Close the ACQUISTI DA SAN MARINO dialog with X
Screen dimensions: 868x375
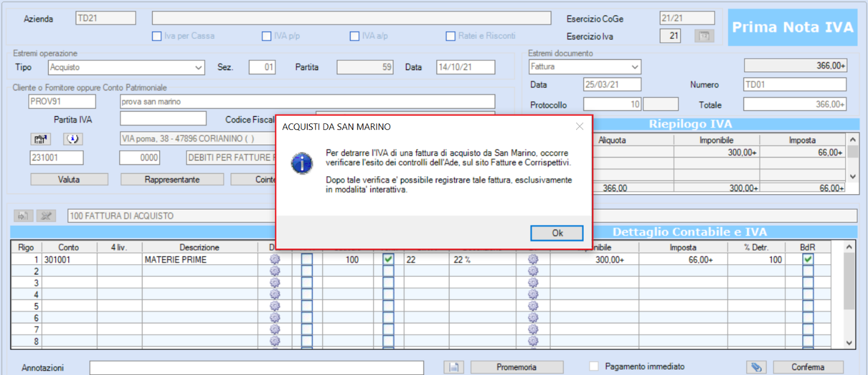coord(580,126)
